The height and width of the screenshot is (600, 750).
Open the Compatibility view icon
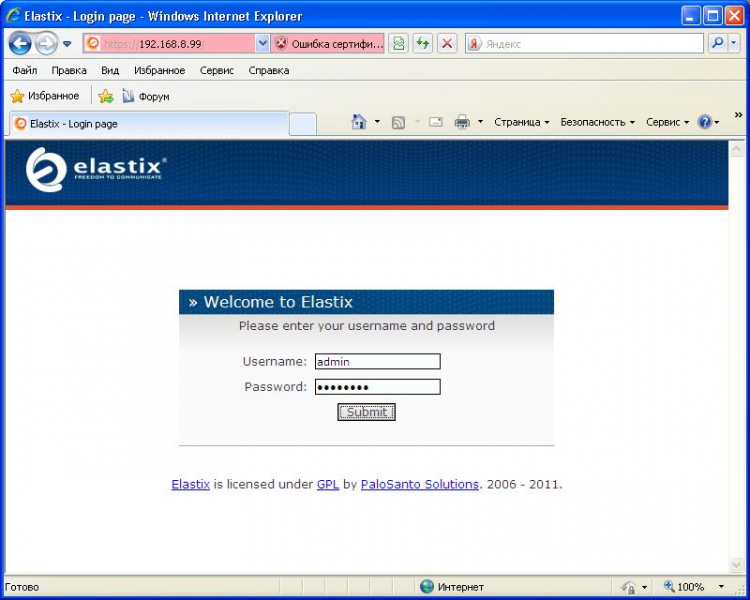coord(399,44)
